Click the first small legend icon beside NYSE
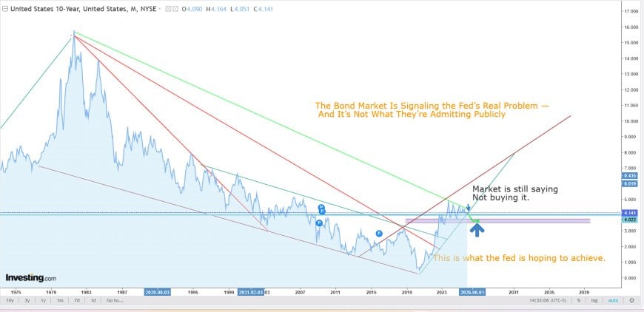This screenshot has width=644, height=312. click(167, 9)
